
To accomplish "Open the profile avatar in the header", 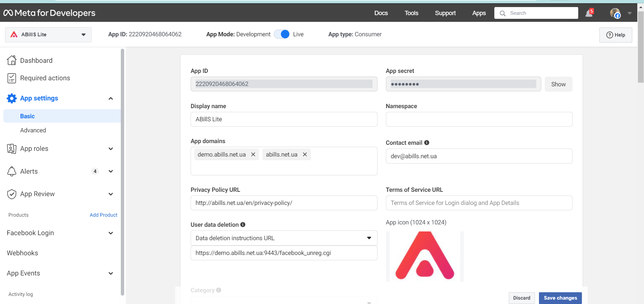I will (615, 13).
